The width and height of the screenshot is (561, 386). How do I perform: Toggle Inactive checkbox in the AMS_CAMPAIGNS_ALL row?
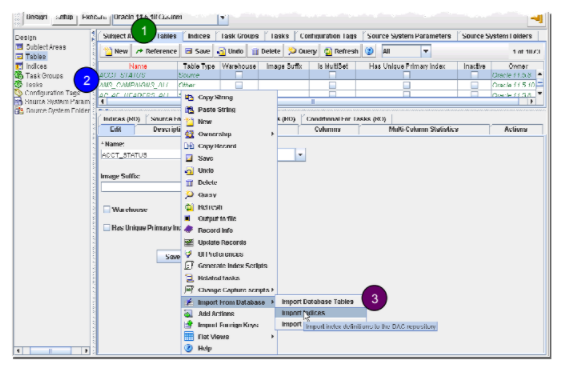tap(474, 85)
